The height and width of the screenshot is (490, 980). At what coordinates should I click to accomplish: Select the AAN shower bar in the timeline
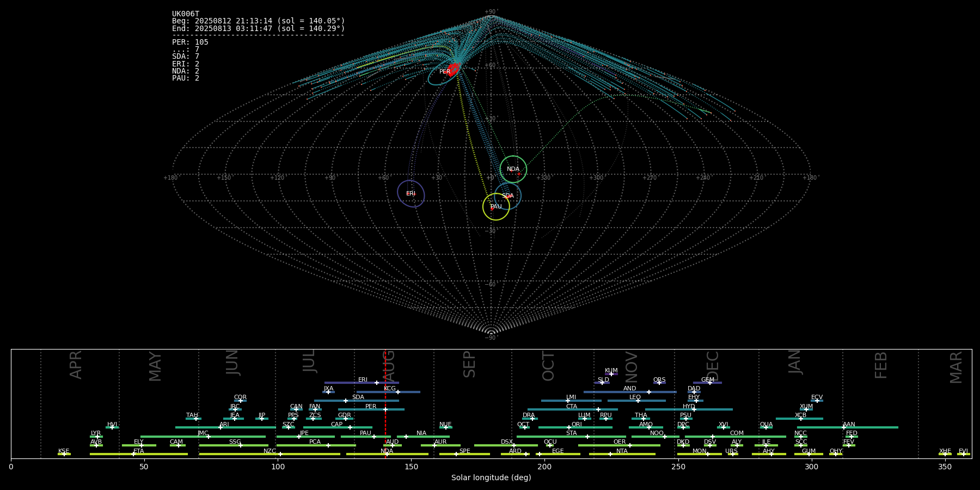coord(848,427)
